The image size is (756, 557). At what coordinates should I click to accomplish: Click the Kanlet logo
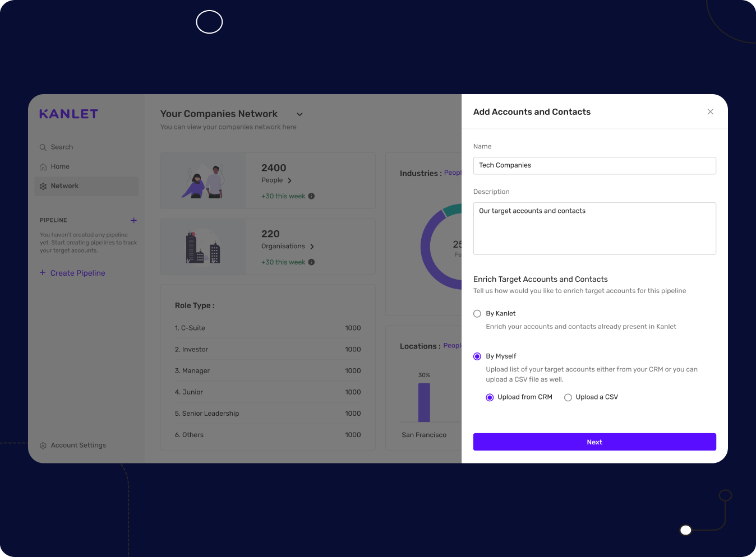point(68,114)
